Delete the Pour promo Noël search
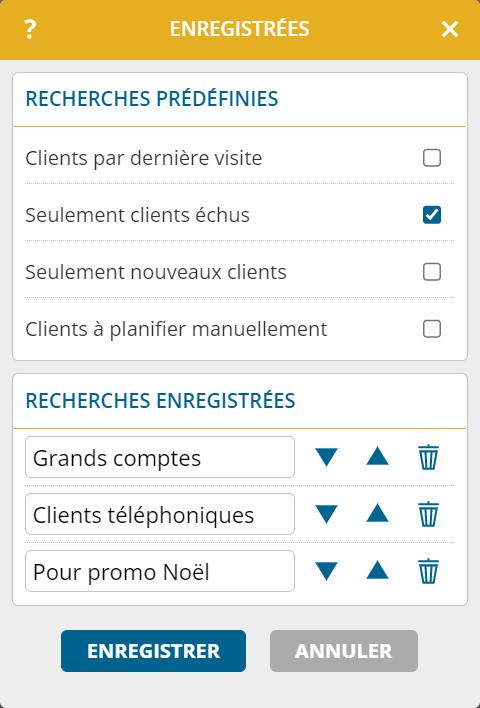Viewport: 480px width, 708px height. (428, 571)
